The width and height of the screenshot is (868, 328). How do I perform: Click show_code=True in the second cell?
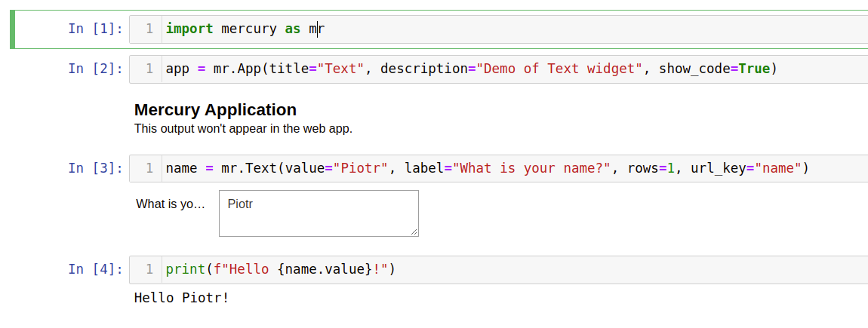[x=714, y=69]
